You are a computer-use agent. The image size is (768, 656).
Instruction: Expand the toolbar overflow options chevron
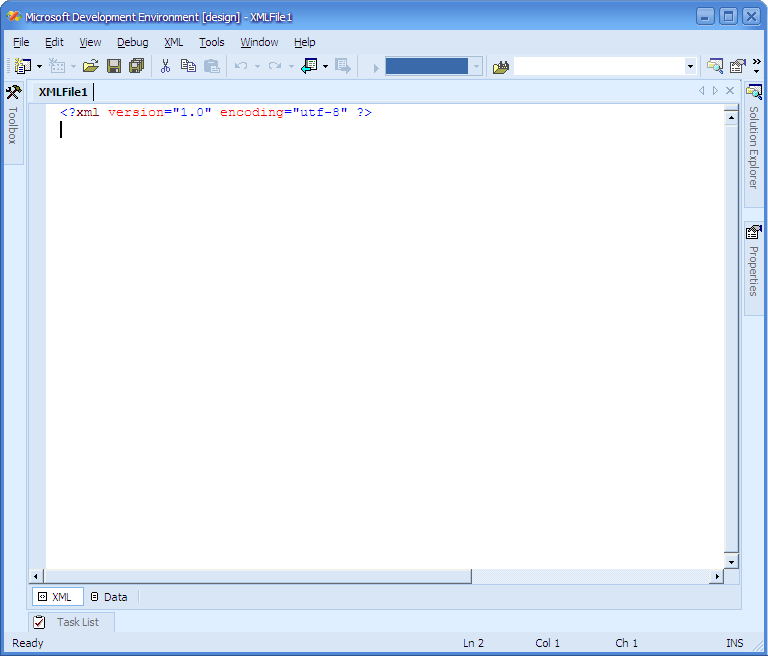tap(757, 66)
